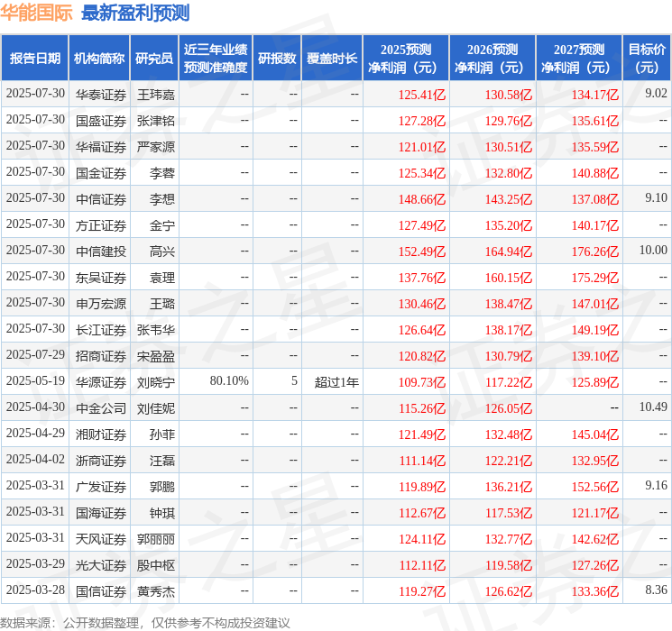The width and height of the screenshot is (672, 631).
Task: Select 中金公司 institution cell
Action: click(x=101, y=407)
